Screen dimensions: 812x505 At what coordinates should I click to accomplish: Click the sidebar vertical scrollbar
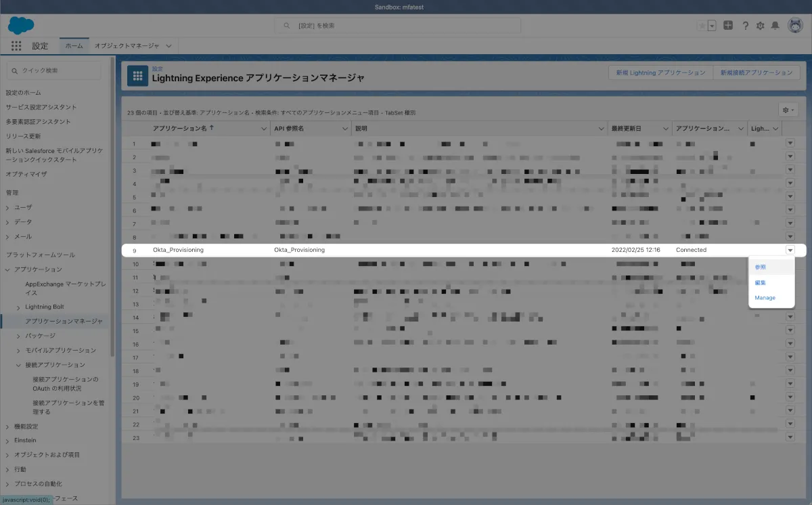coord(113,206)
